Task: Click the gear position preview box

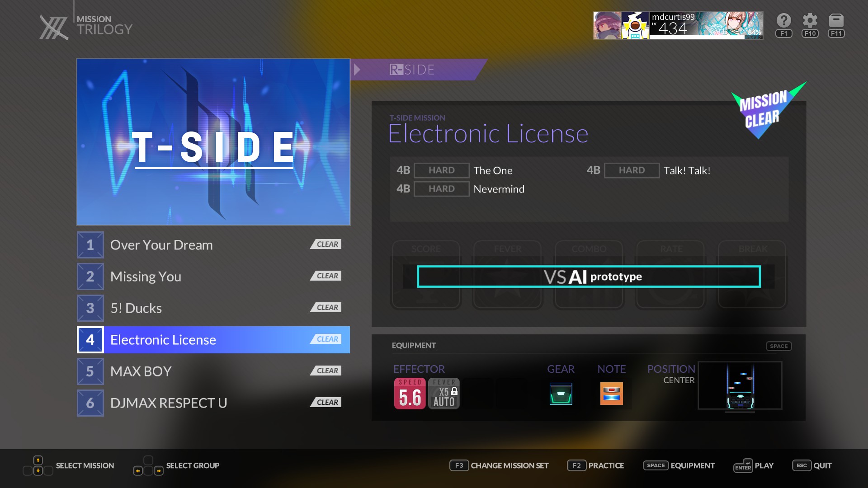Action: 740,385
